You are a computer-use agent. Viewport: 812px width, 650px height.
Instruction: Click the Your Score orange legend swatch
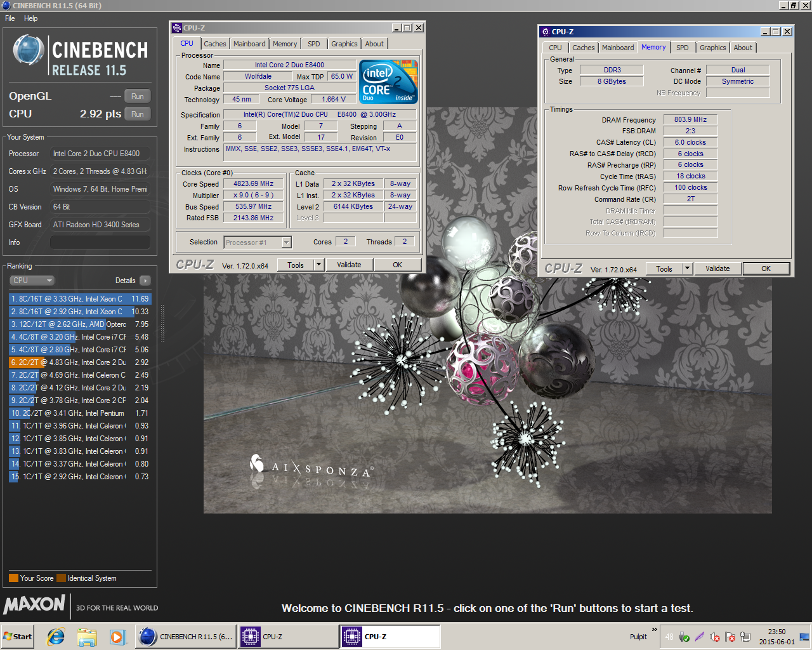click(x=13, y=578)
